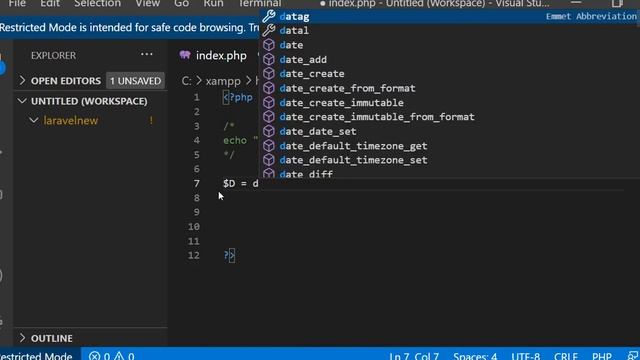Change encoding via UTF-8 status item
The width and height of the screenshot is (640, 360).
[526, 356]
